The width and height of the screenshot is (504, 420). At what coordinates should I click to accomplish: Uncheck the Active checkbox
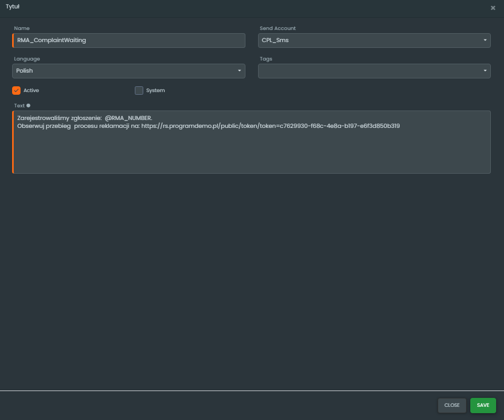coord(16,91)
